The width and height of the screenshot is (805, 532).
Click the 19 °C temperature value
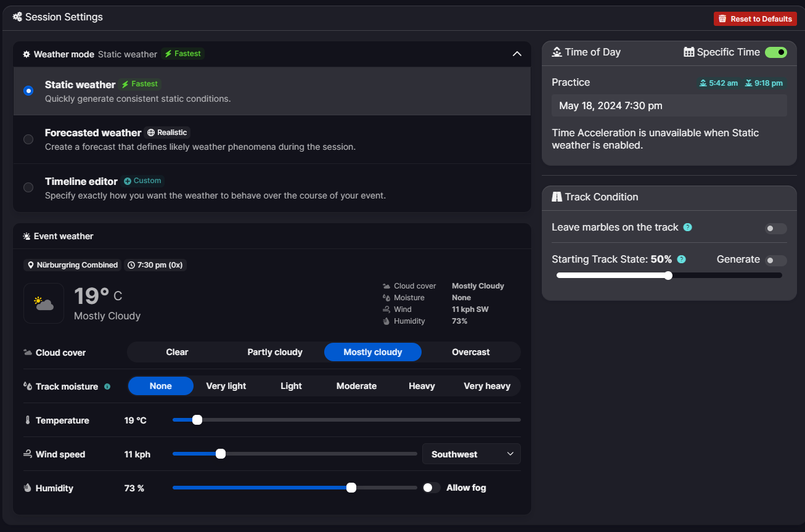pos(136,420)
